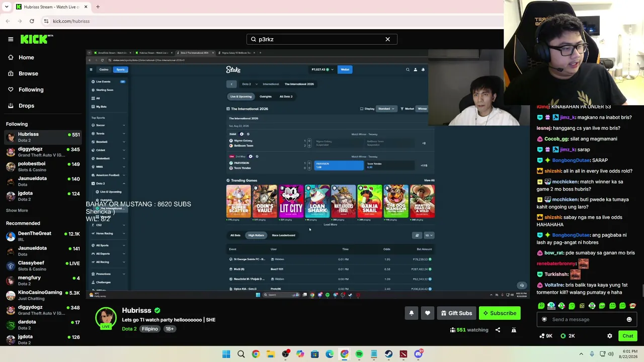The image size is (644, 362).
Task: Pick the first green quick emote
Action: (x=541, y=306)
